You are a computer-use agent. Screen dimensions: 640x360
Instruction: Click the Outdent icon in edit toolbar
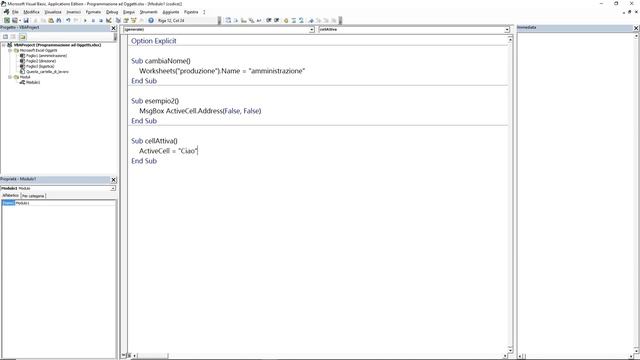[276, 20]
